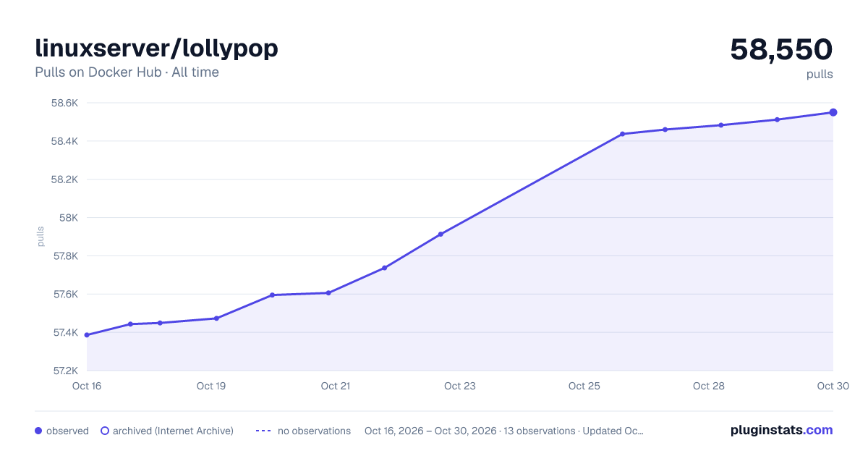
Task: Click the 57.6K y-axis label
Action: [64, 295]
